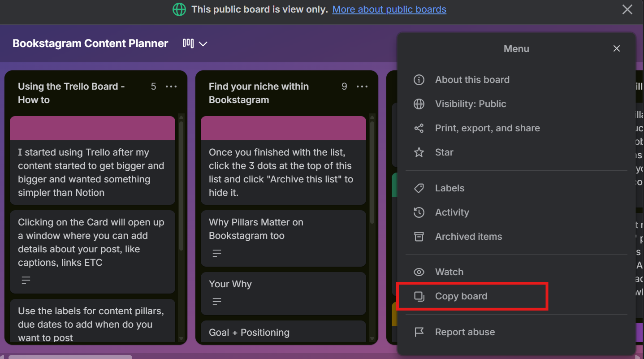644x359 pixels.
Task: Click pink cover of 'Once you finished' card
Action: [x=283, y=128]
